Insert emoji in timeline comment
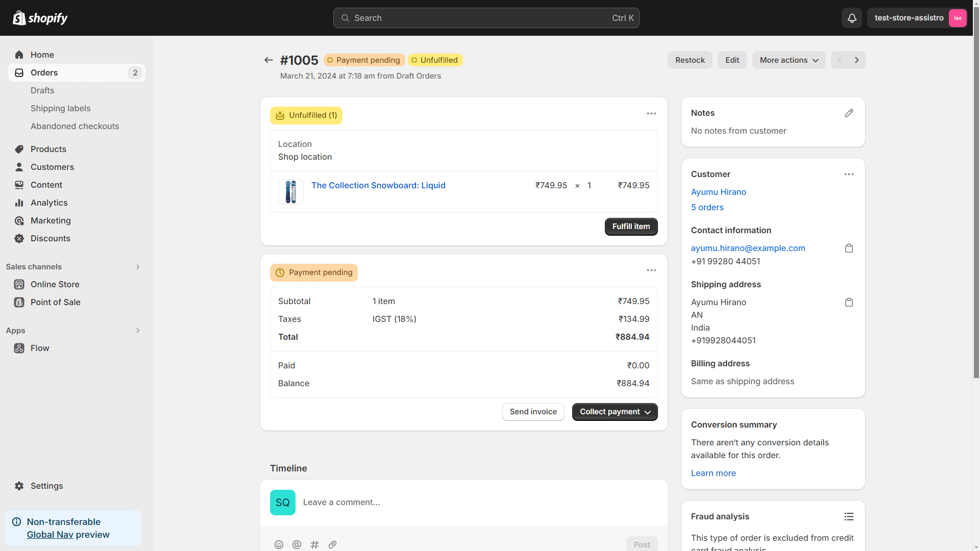The width and height of the screenshot is (980, 551). (279, 544)
